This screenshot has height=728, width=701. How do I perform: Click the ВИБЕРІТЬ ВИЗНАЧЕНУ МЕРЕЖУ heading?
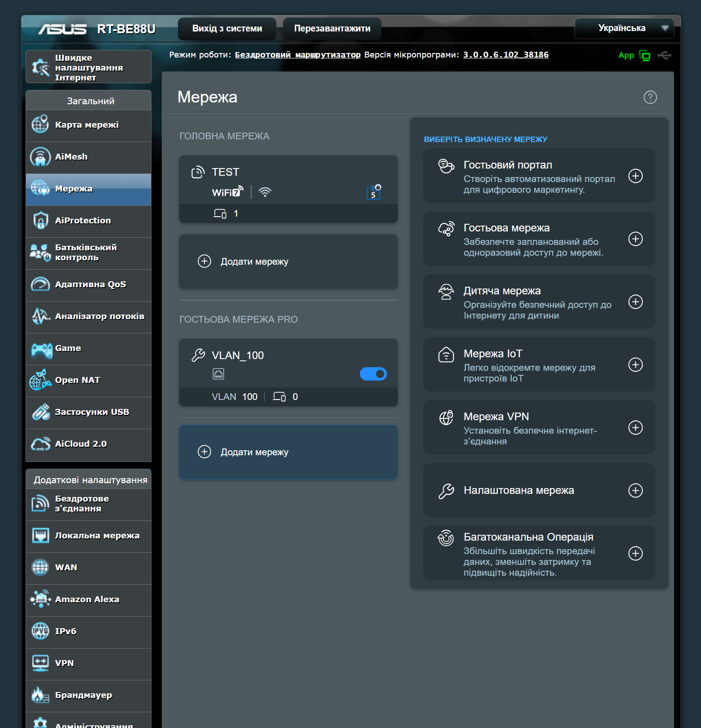pos(485,139)
